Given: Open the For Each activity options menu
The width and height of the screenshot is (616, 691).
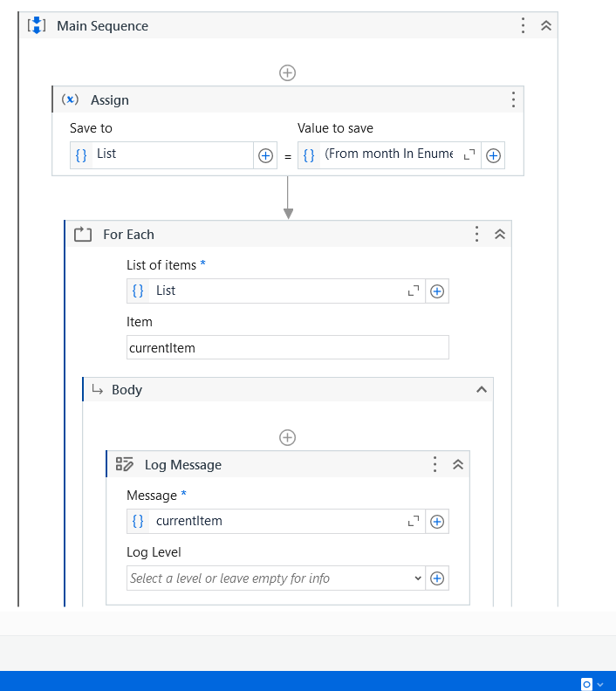Looking at the screenshot, I should pyautogui.click(x=476, y=234).
